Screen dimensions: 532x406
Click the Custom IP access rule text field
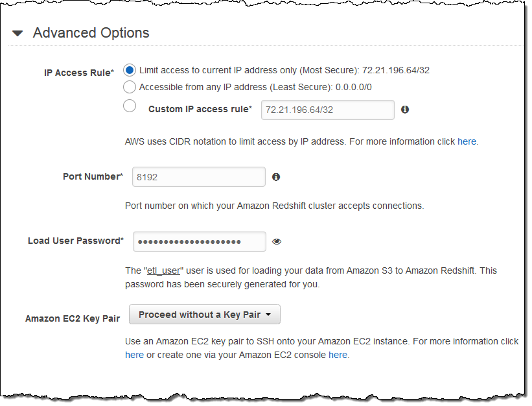pyautogui.click(x=327, y=110)
